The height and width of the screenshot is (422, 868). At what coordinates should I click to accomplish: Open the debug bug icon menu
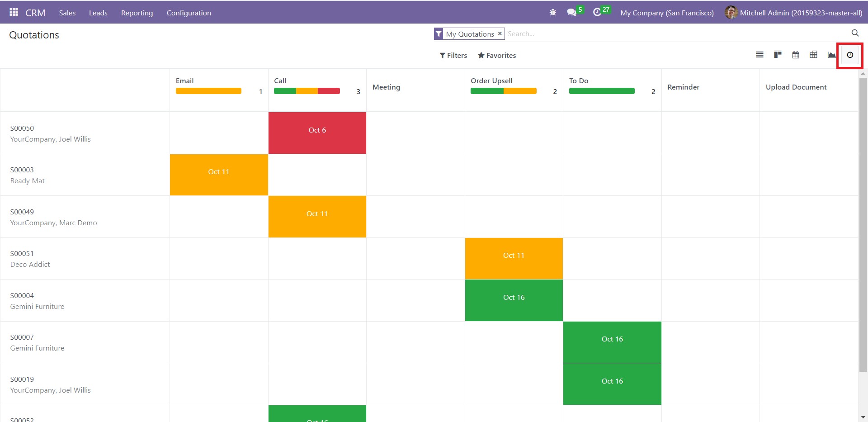point(552,13)
